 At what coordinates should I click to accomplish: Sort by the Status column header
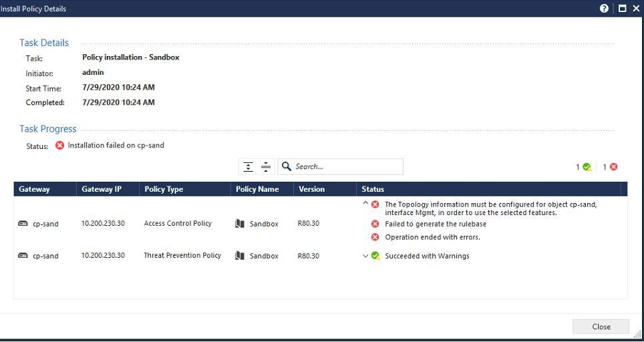[x=489, y=189]
